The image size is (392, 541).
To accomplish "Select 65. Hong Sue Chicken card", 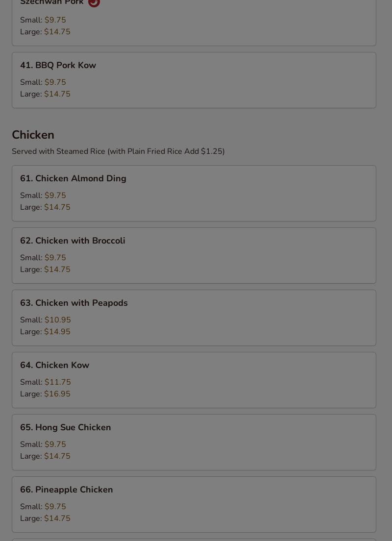I will tap(194, 443).
